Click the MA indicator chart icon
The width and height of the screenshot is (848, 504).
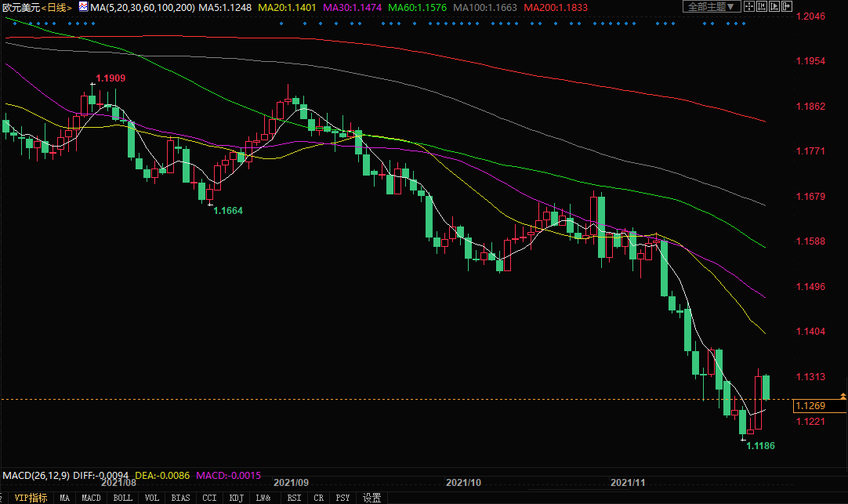point(82,6)
